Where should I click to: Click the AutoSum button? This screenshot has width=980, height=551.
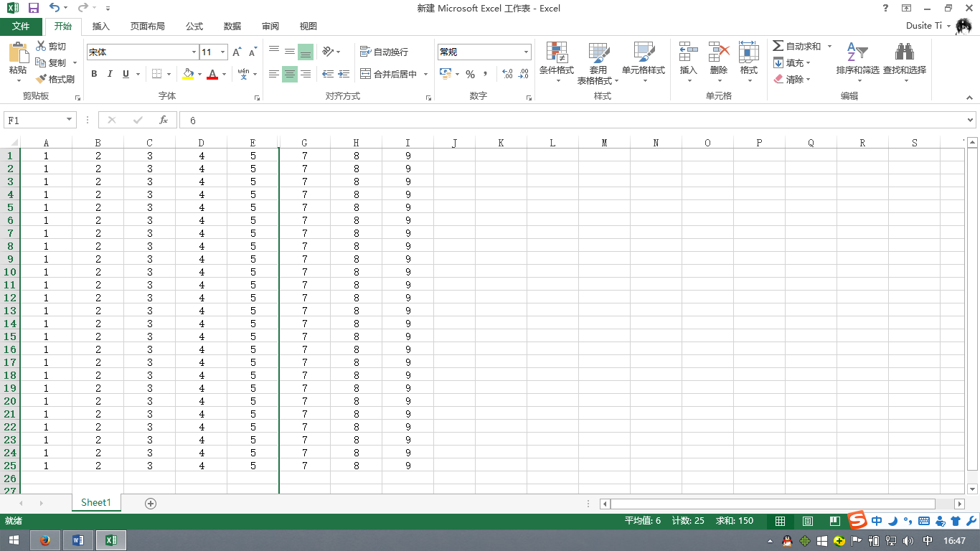tap(796, 46)
